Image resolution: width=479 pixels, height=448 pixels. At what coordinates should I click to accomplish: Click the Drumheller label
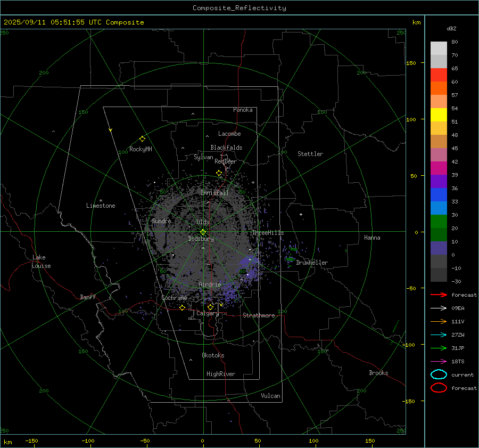pyautogui.click(x=312, y=263)
